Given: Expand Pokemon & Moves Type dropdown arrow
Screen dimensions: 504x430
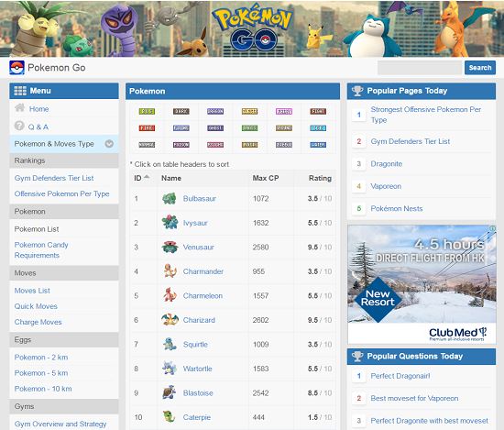Looking at the screenshot, I should [x=109, y=144].
